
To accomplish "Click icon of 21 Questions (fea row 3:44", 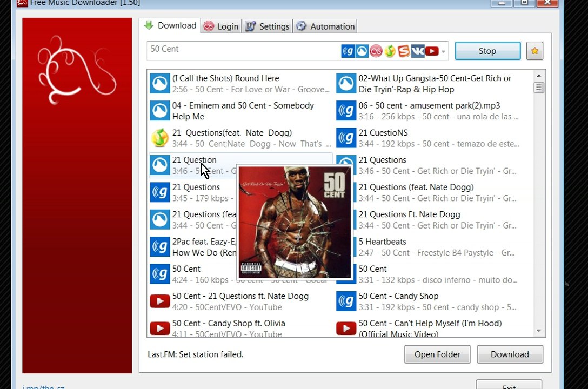I will (x=160, y=219).
